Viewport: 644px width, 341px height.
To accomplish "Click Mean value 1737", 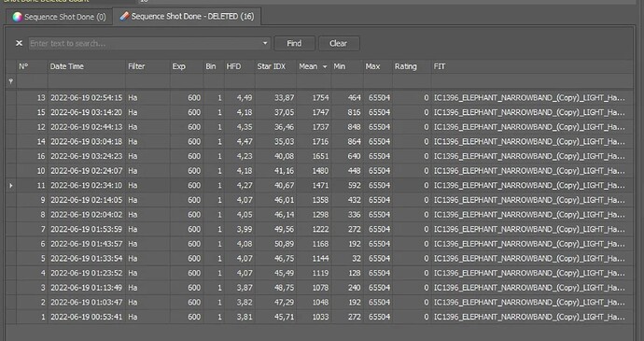I will coord(320,127).
